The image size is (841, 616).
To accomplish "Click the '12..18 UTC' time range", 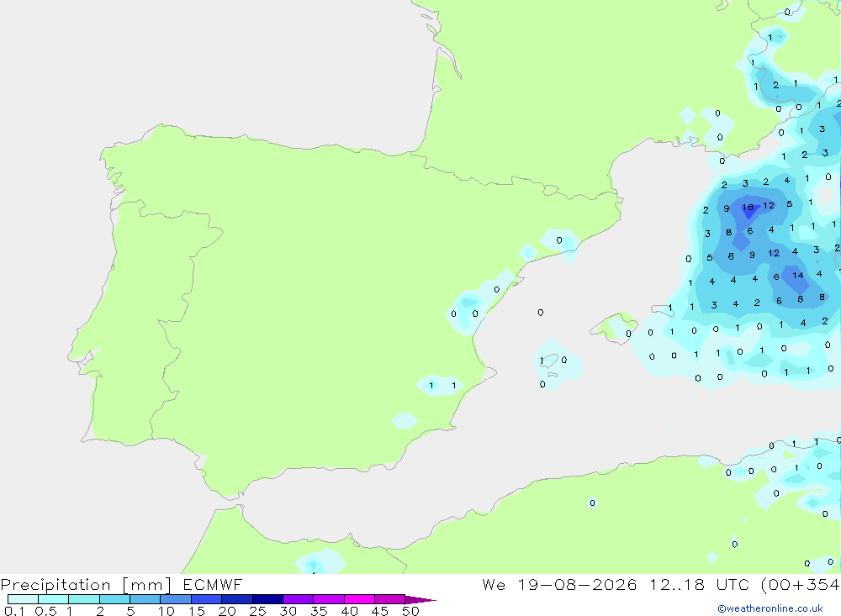I will click(699, 585).
